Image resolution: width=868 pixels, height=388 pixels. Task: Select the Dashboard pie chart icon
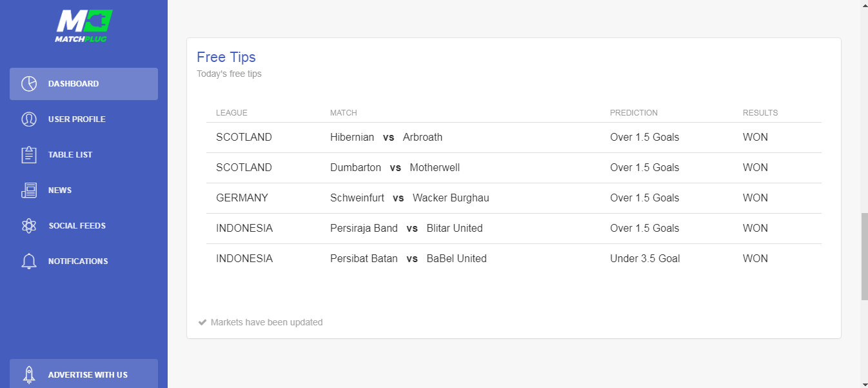click(x=29, y=84)
